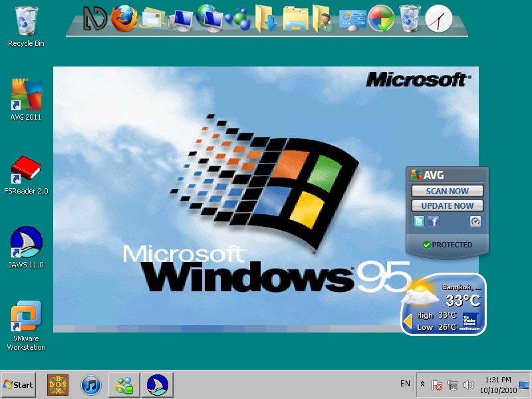Open AVG 2011 desktop shortcut
Viewport: 532px width, 399px height.
(x=26, y=96)
